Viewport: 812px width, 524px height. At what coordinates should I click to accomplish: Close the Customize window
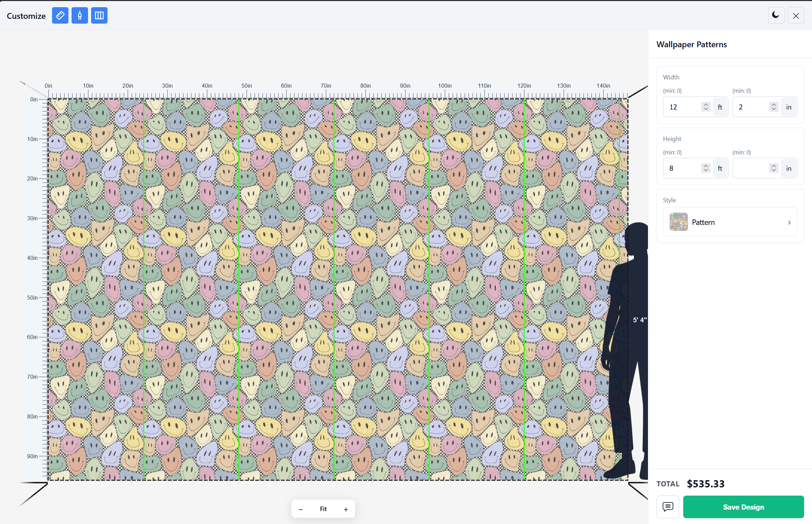796,16
